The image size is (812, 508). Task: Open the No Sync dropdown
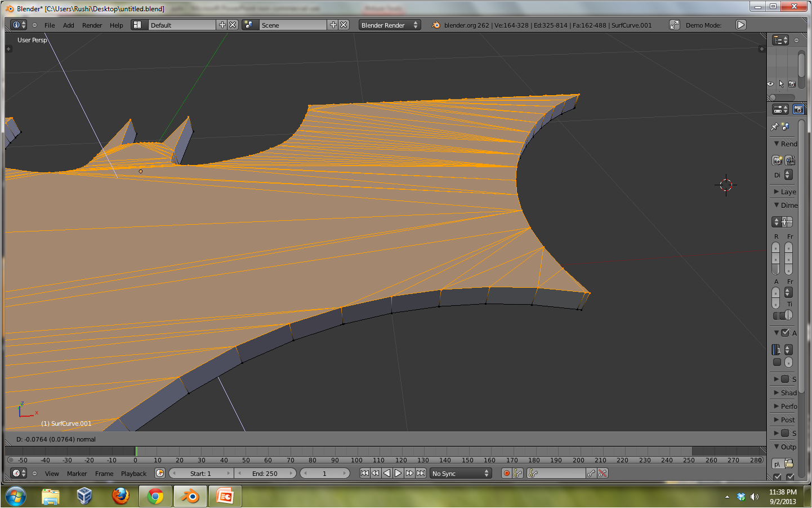coord(461,473)
